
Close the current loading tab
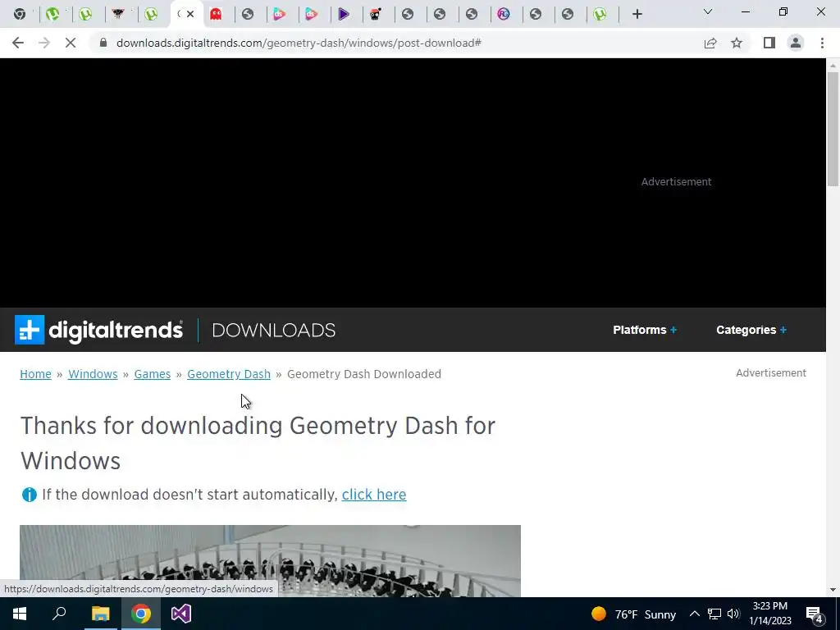coord(190,14)
